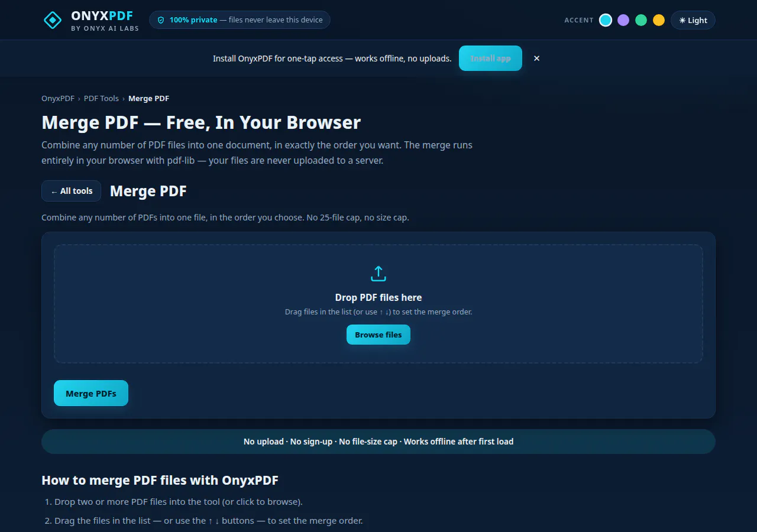Select the cyan accent color
This screenshot has width=757, height=532.
[606, 20]
